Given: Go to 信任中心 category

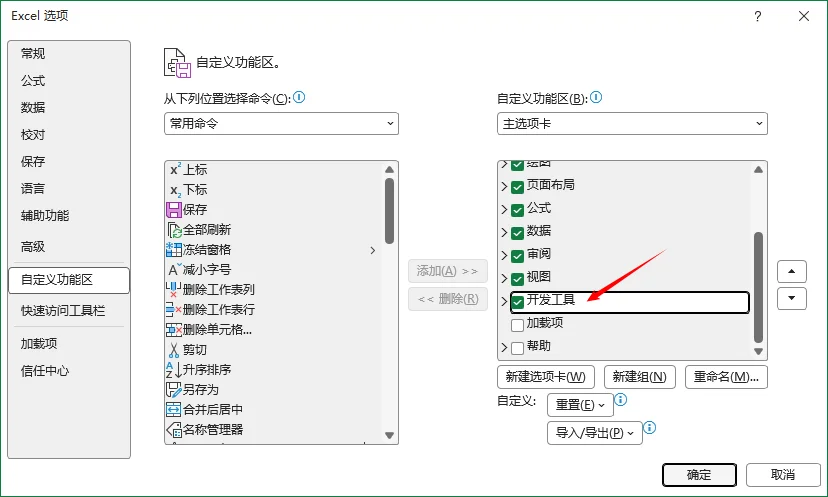Looking at the screenshot, I should [45, 371].
